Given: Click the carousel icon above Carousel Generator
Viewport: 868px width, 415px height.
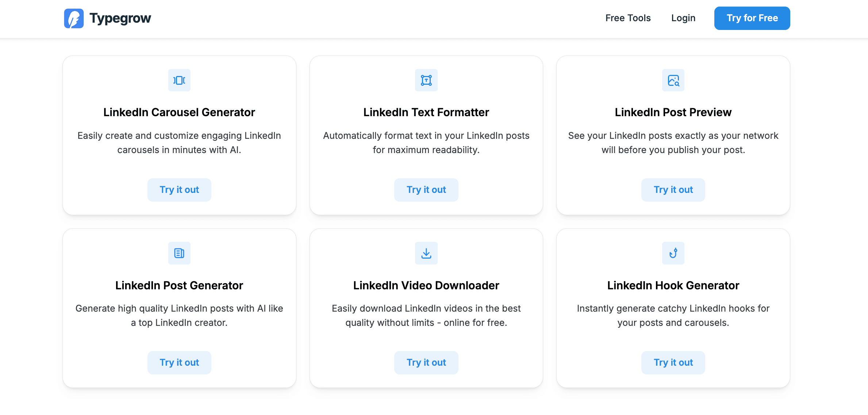Looking at the screenshot, I should pos(179,80).
